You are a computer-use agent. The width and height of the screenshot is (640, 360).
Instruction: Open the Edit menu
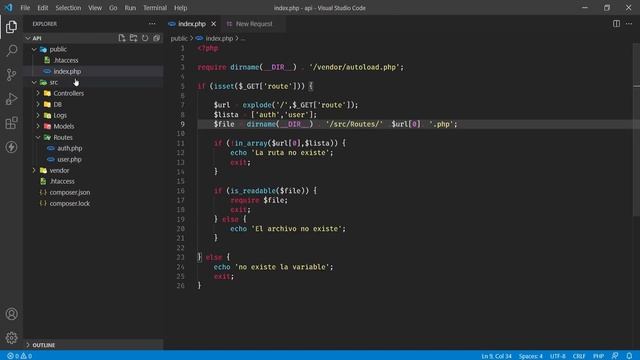click(x=42, y=8)
